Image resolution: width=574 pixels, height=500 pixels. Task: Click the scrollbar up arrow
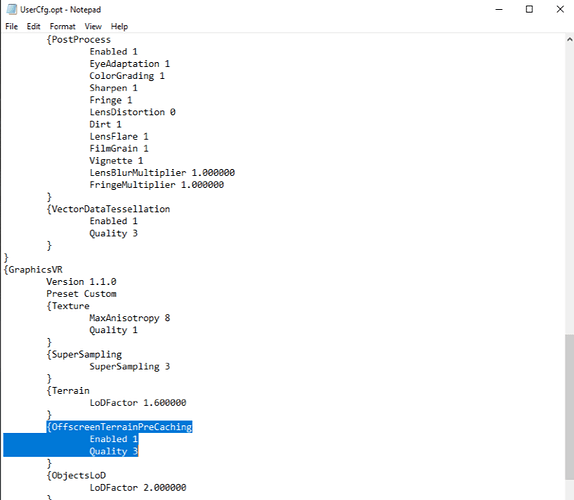[x=570, y=39]
